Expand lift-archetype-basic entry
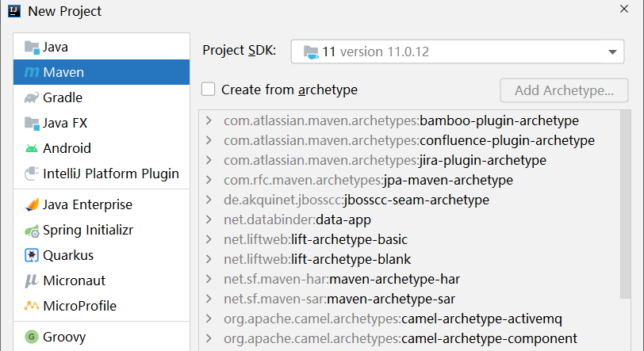Viewport: 644px width, 351px height. click(x=209, y=239)
